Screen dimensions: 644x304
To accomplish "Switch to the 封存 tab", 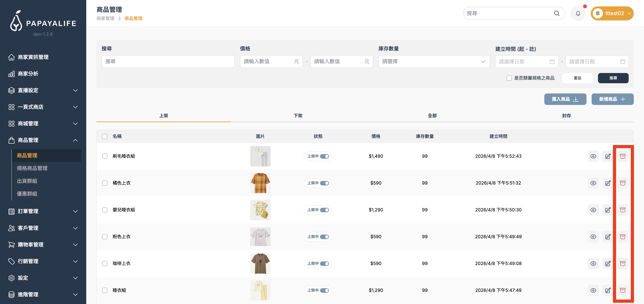I will coord(566,116).
